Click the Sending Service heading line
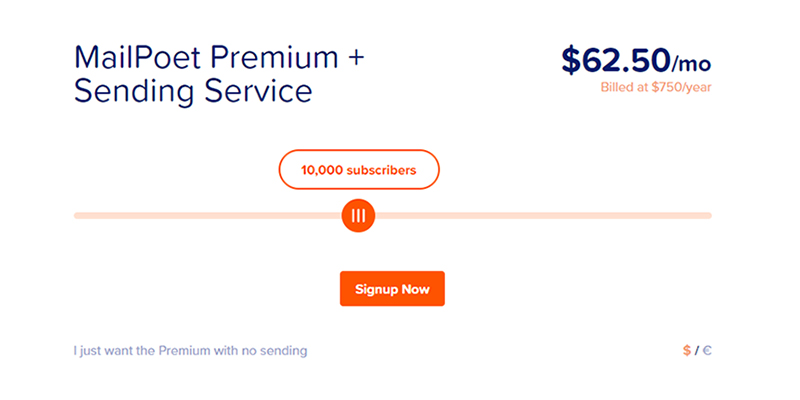The width and height of the screenshot is (800, 400). (x=193, y=91)
